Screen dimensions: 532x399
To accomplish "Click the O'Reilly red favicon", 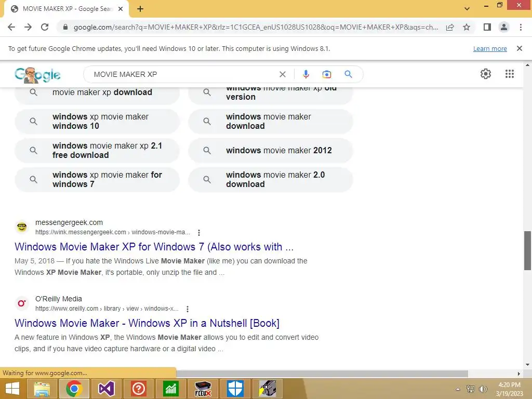I will click(22, 303).
